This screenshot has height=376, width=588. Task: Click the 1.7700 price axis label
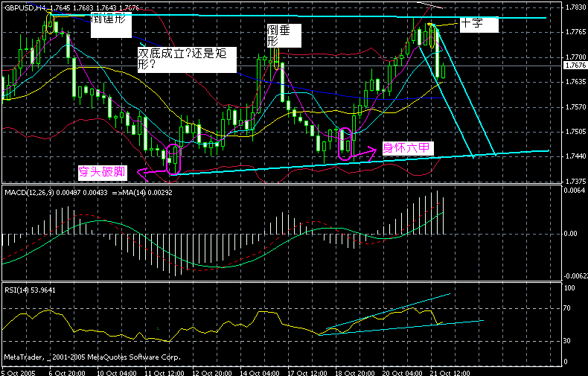click(575, 57)
